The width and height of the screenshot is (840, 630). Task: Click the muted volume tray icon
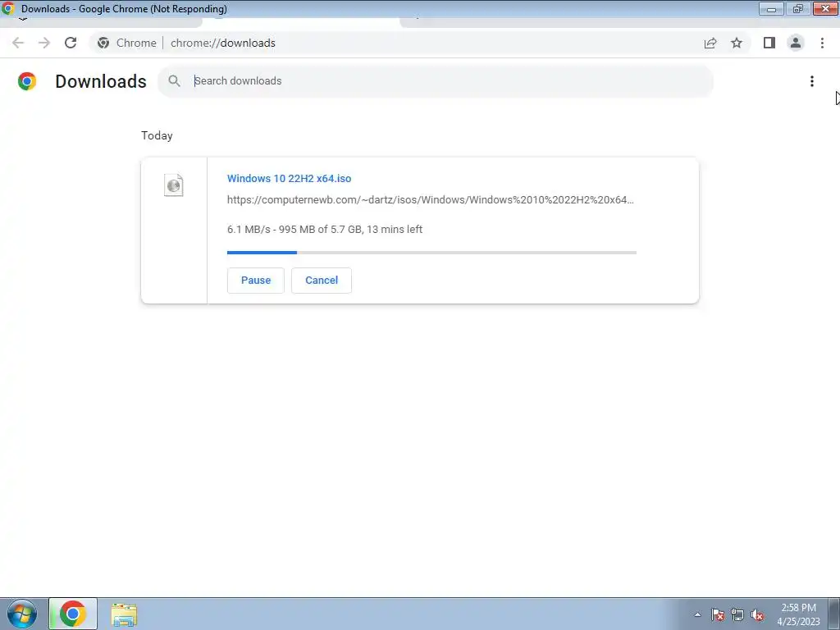[x=757, y=614]
